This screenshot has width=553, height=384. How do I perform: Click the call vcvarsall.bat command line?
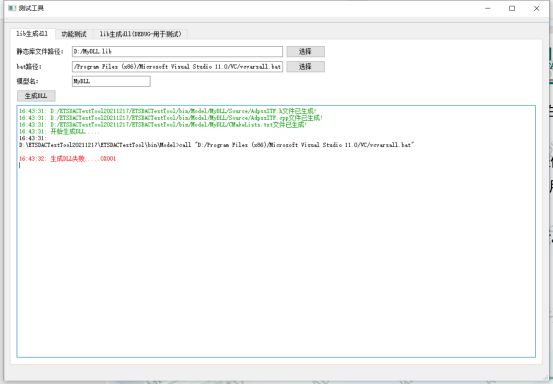(217, 145)
